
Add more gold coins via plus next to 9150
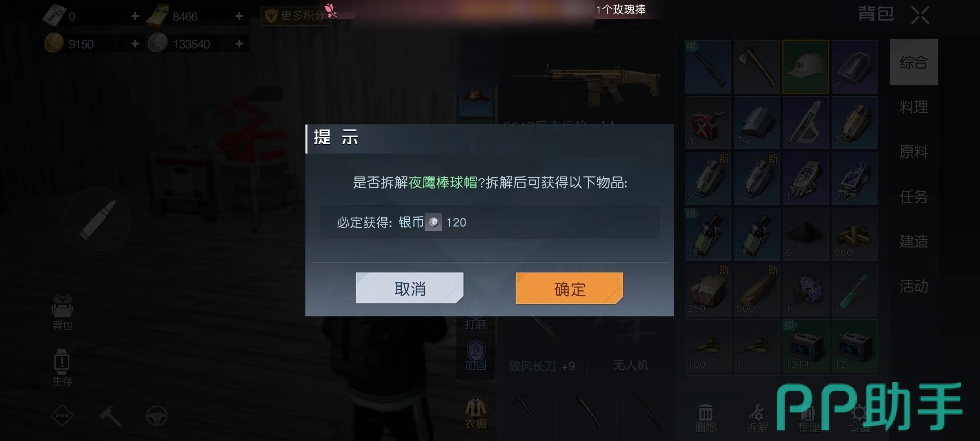[135, 43]
